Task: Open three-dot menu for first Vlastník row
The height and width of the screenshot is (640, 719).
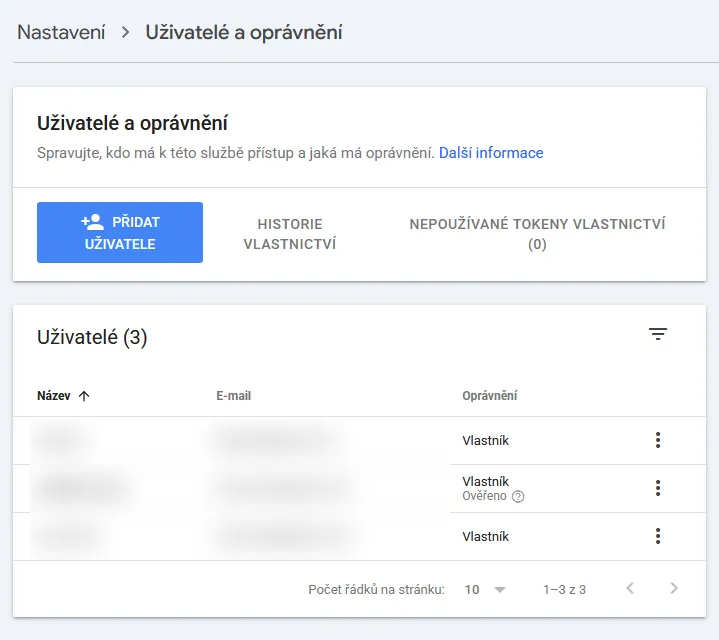Action: tap(658, 440)
